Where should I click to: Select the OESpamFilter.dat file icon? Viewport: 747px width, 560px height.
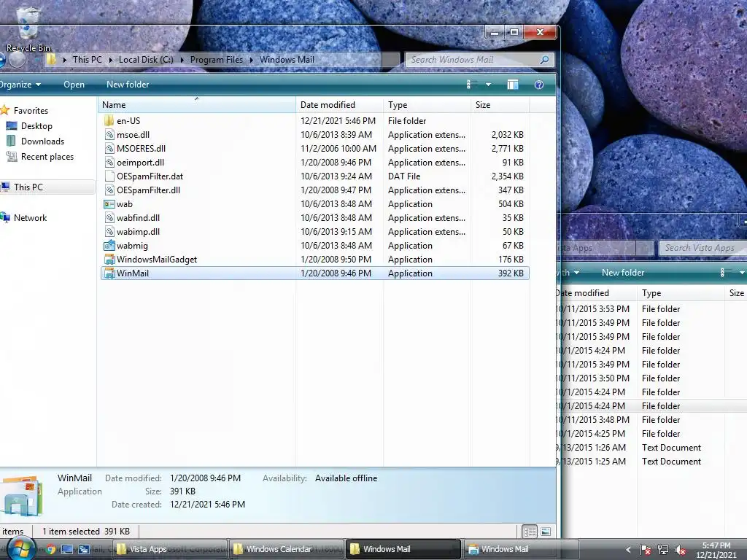109,176
